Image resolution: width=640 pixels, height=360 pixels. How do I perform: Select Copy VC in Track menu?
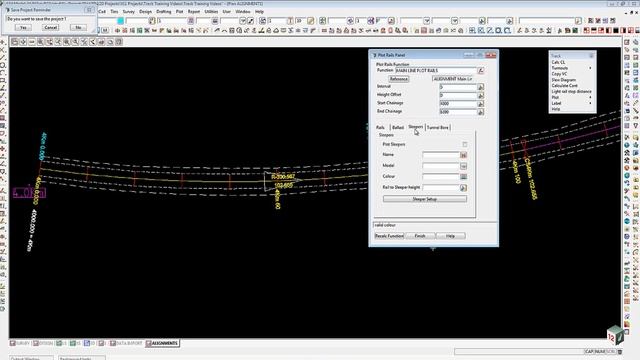click(x=559, y=74)
